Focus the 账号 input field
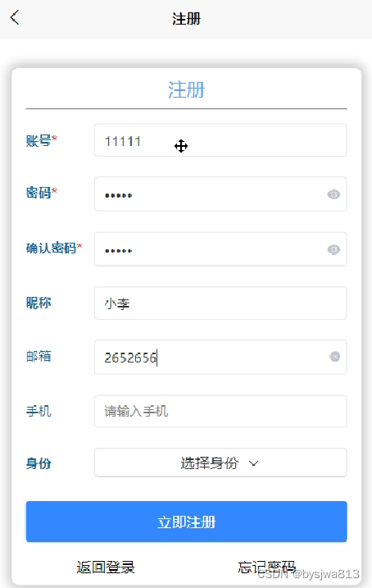This screenshot has width=372, height=588. (220, 140)
